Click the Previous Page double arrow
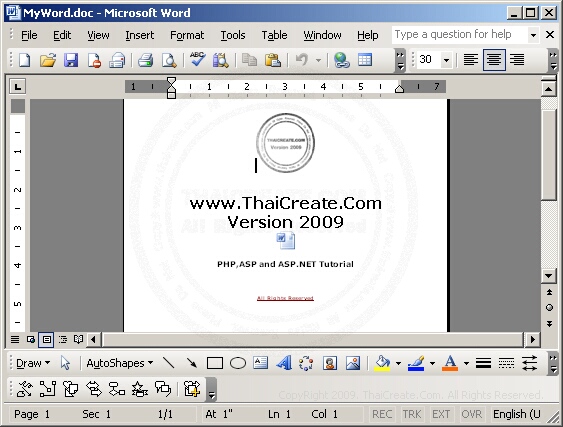This screenshot has width=563, height=427. 549,292
